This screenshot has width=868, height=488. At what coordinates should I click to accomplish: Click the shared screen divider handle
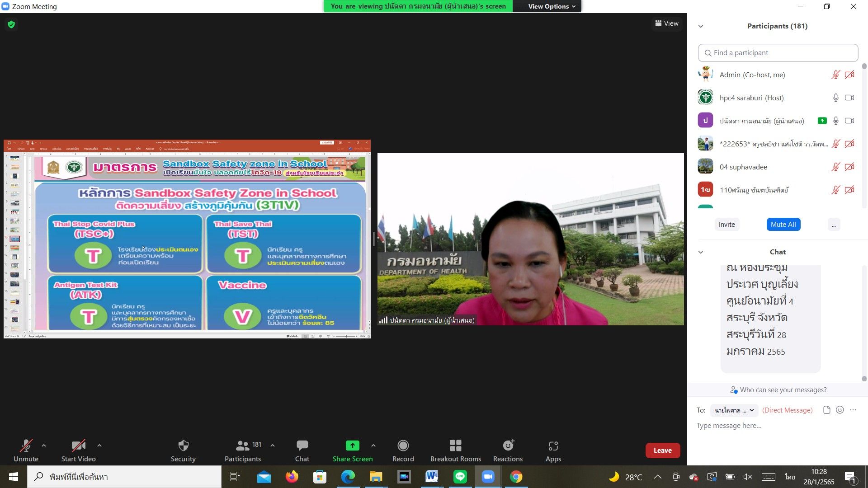(x=374, y=239)
